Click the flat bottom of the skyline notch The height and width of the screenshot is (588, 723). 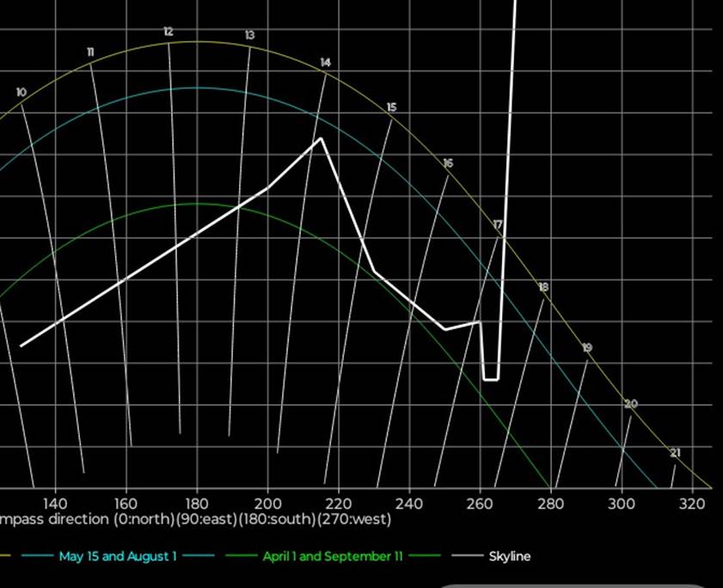click(491, 379)
